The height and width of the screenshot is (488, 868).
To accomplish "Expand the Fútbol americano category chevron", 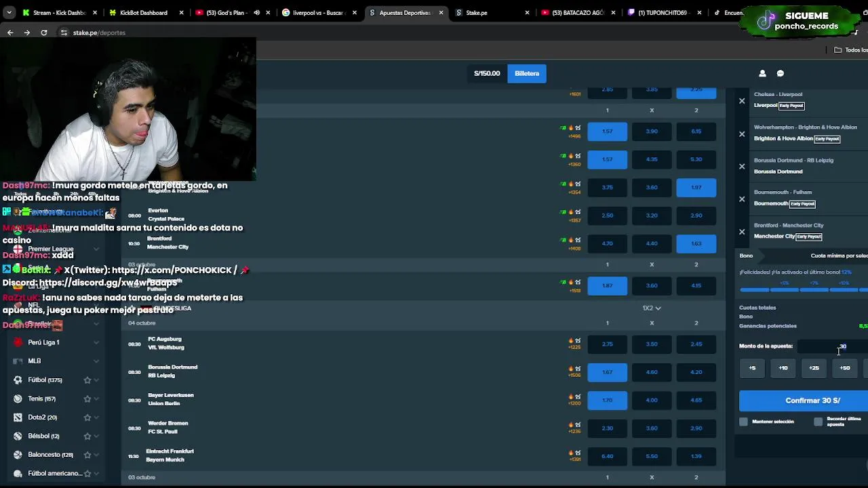I will coord(96,473).
